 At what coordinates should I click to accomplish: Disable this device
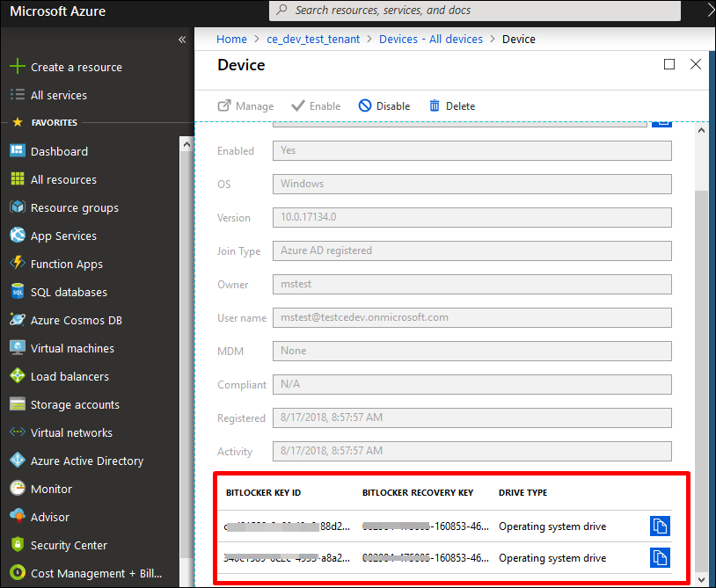point(384,106)
